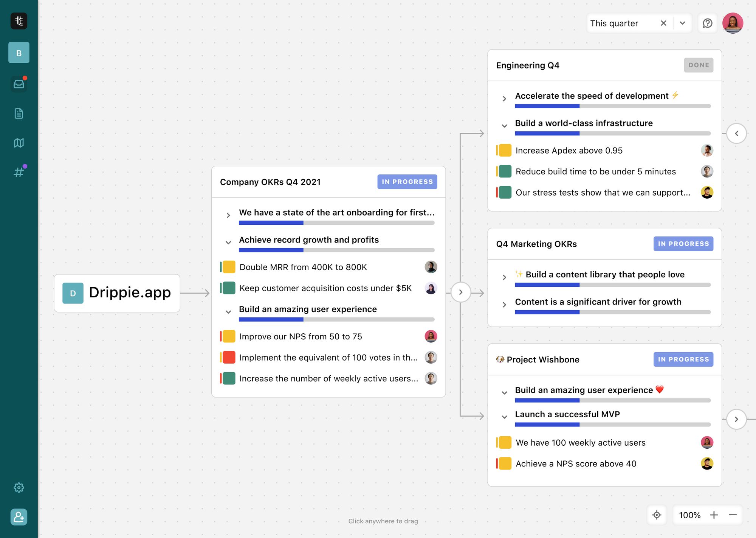Toggle Company OKRs children with circle chevron
The image size is (756, 538).
(460, 292)
